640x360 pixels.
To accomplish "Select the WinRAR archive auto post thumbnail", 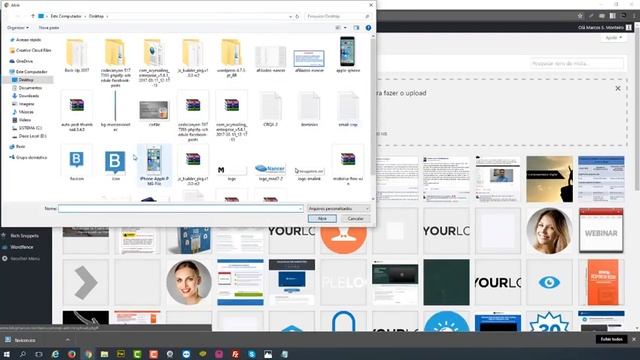I will point(77,111).
